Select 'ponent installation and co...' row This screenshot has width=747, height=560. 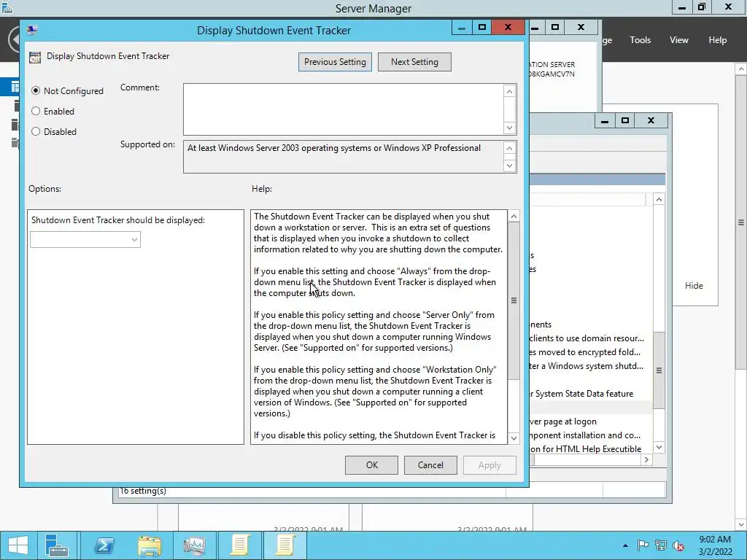point(590,435)
